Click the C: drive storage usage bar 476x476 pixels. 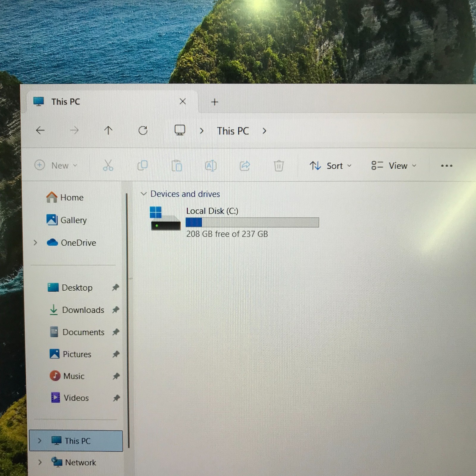252,222
